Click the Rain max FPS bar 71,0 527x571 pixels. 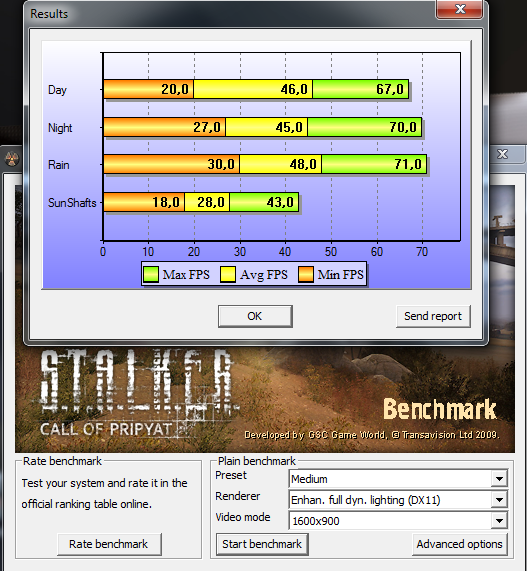pos(374,164)
